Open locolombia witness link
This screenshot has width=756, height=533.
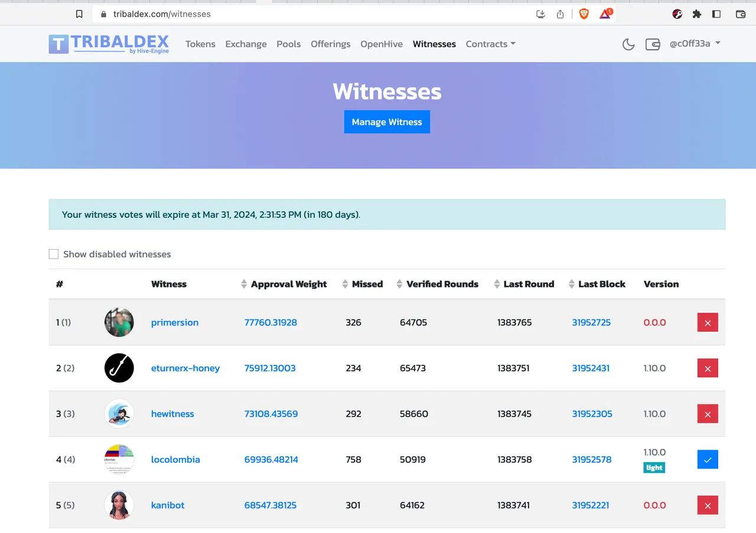point(175,459)
